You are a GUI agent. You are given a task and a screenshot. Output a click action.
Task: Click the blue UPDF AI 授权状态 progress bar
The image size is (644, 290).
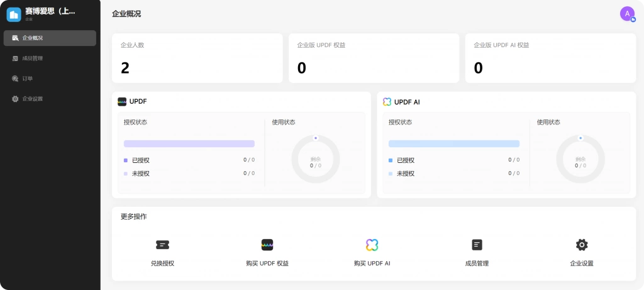[x=454, y=144]
